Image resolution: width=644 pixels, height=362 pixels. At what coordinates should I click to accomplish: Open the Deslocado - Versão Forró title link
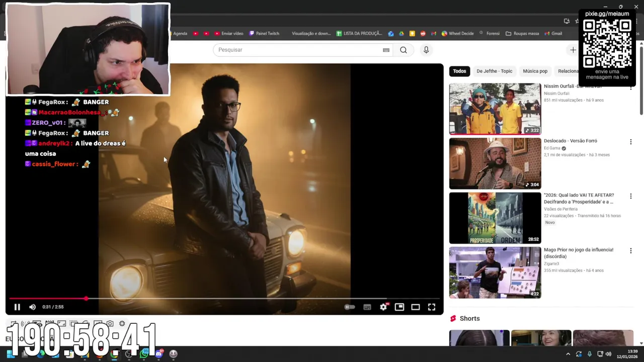pos(571,141)
